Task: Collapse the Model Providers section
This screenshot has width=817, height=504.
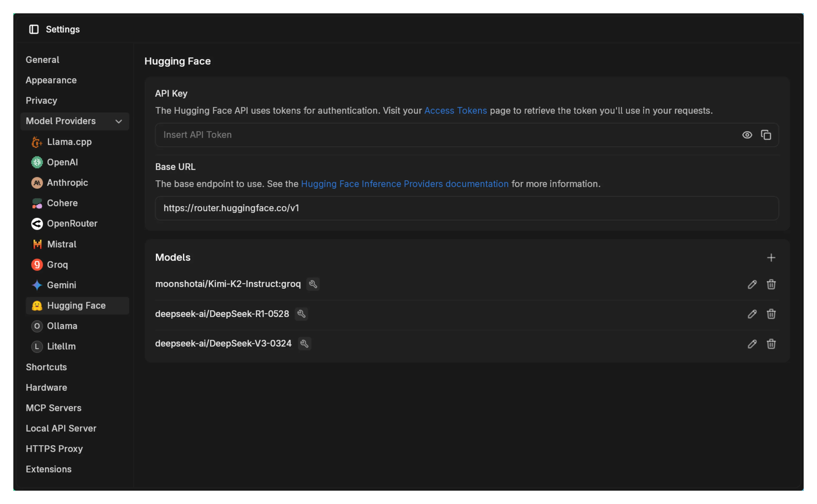Action: click(x=118, y=121)
